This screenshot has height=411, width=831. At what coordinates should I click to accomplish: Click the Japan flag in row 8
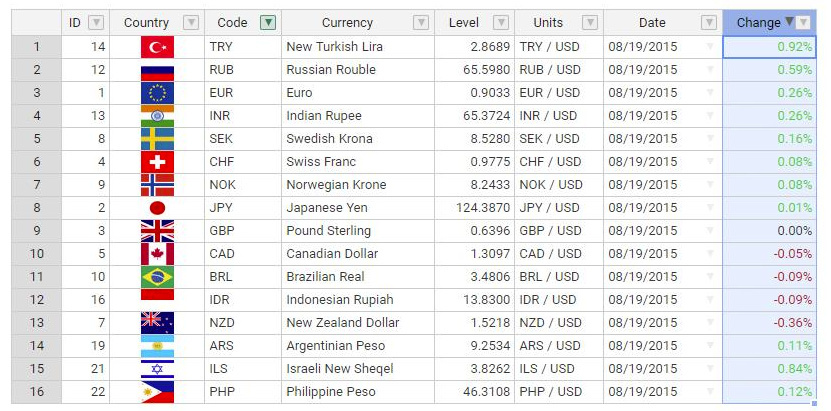(x=157, y=208)
